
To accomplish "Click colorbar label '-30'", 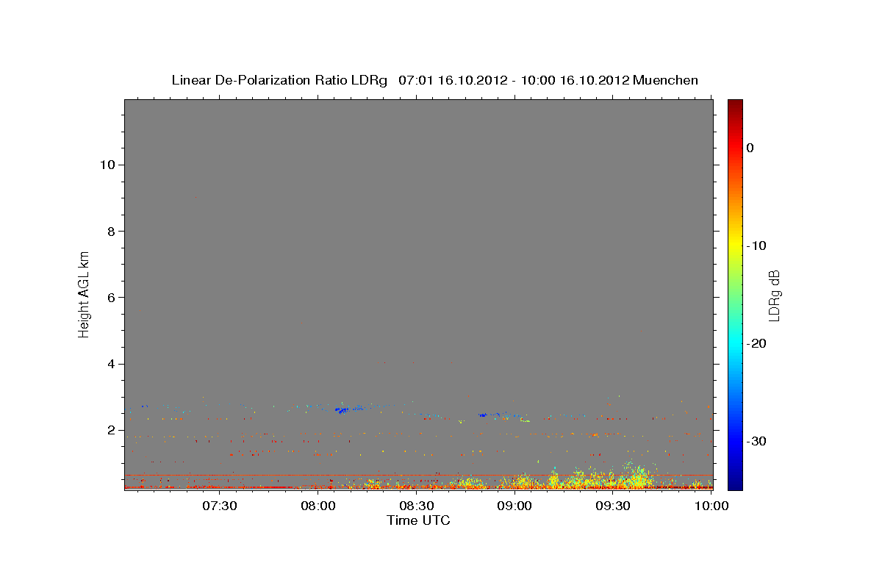I will tap(757, 441).
